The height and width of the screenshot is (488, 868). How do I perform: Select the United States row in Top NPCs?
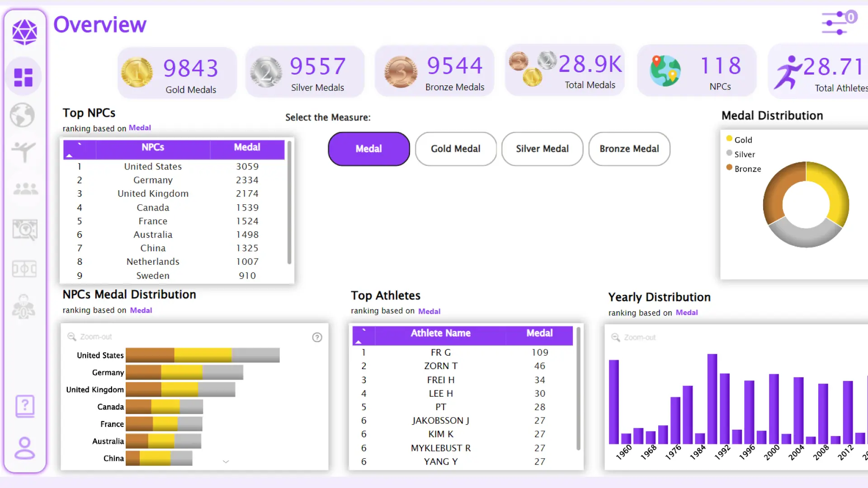click(174, 167)
